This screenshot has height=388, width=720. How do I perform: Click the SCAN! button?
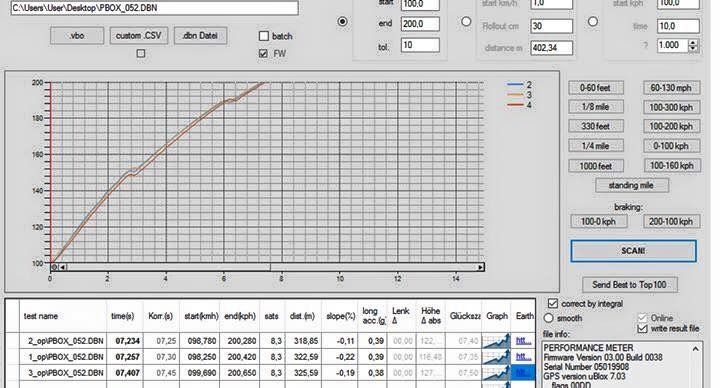(633, 251)
